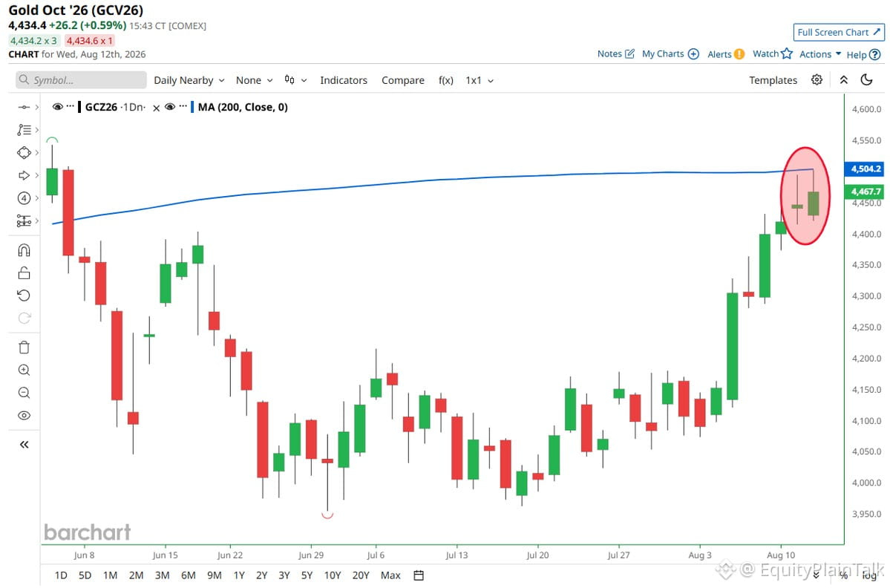
Task: Choose the arrow marker tool
Action: [24, 175]
